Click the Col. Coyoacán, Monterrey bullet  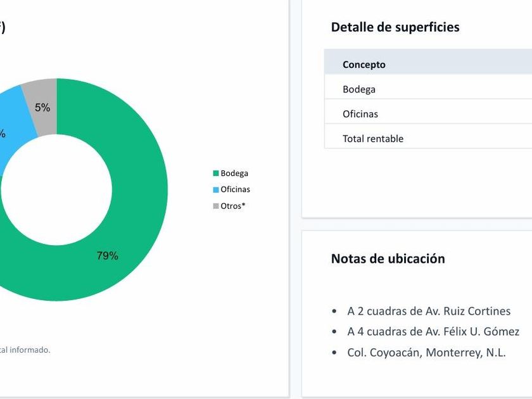426,353
